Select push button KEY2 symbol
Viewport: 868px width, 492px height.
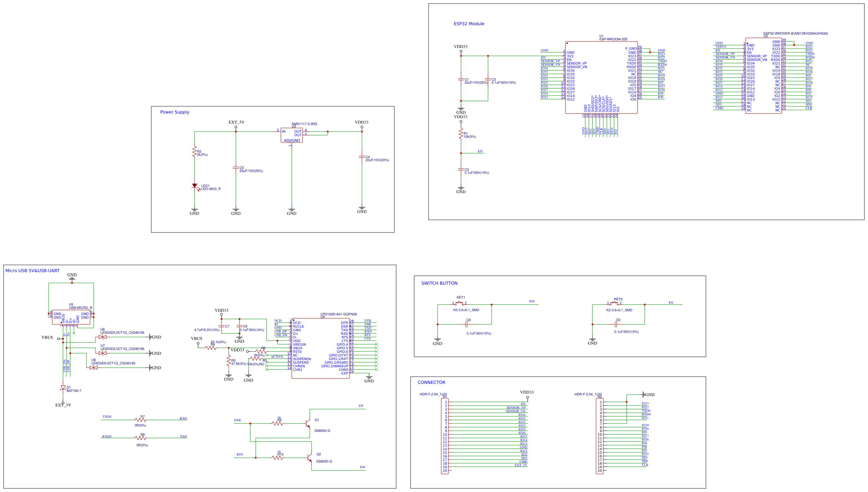click(x=614, y=303)
